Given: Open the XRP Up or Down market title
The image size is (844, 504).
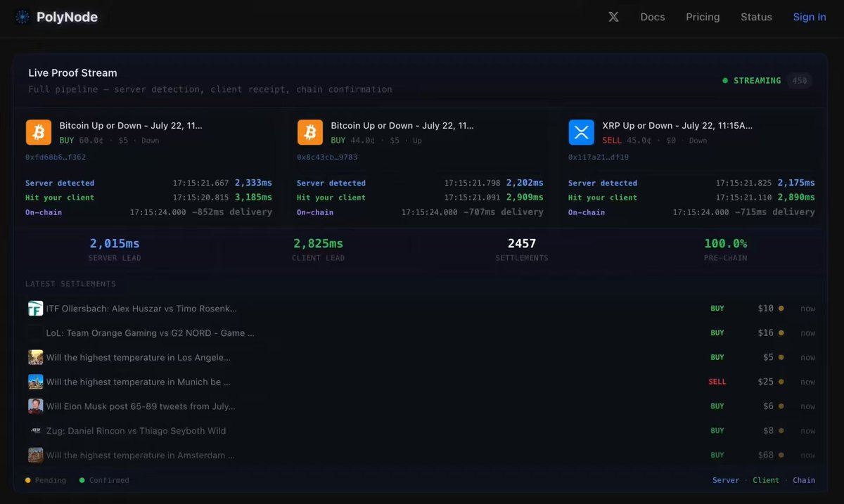Looking at the screenshot, I should click(677, 126).
